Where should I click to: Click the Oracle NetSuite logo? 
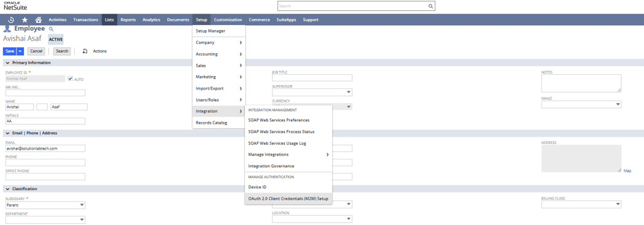(x=15, y=6)
